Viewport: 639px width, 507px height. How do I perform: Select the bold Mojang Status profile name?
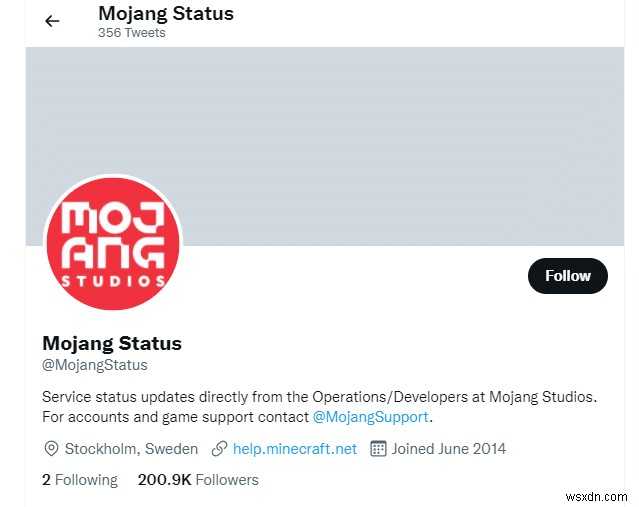[112, 343]
